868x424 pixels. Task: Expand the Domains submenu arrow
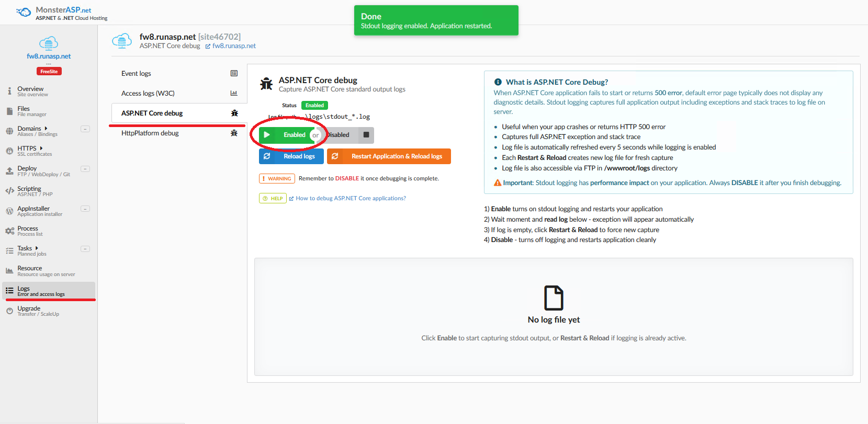click(x=46, y=128)
